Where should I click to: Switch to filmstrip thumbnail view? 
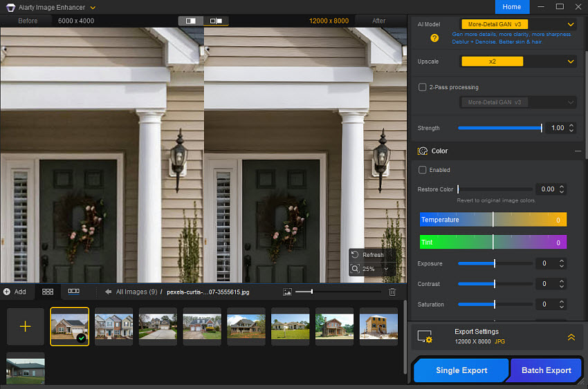(x=73, y=292)
